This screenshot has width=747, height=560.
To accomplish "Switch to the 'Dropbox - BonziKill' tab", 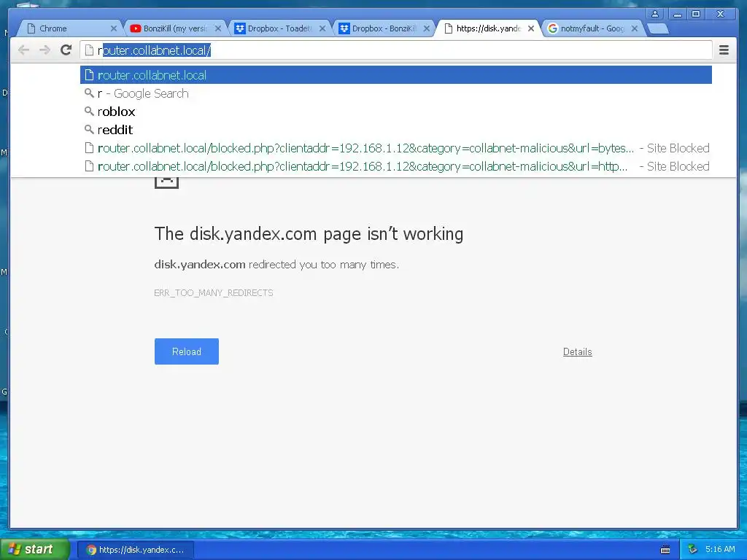I will (x=382, y=28).
